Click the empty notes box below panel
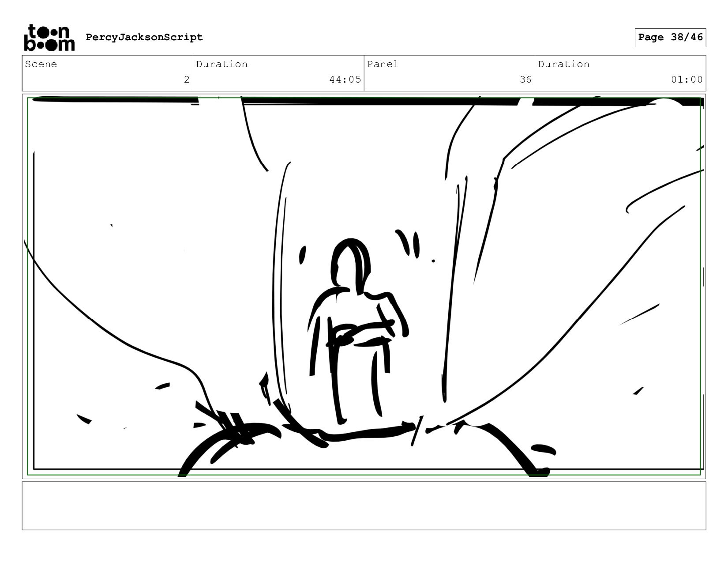The image size is (728, 563). [364, 506]
